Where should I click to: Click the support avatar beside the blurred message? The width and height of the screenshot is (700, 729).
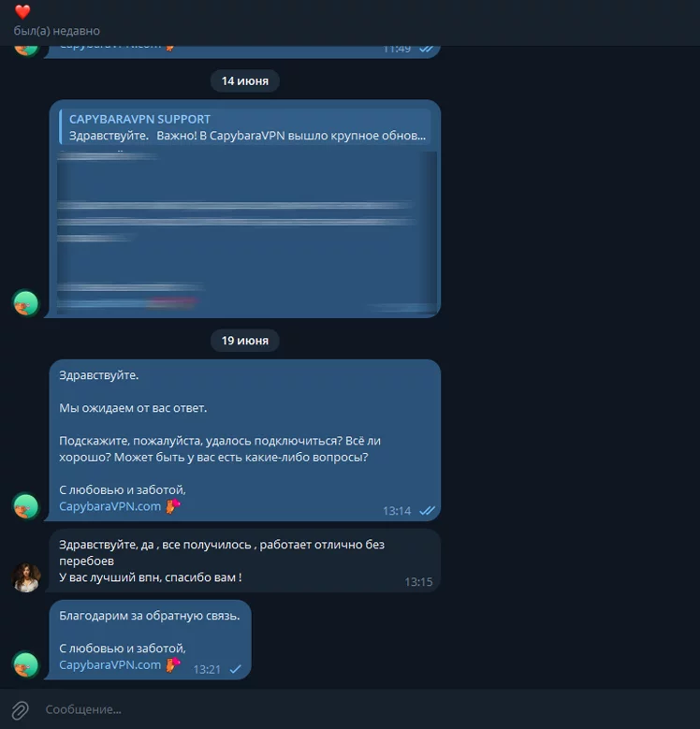click(x=26, y=303)
